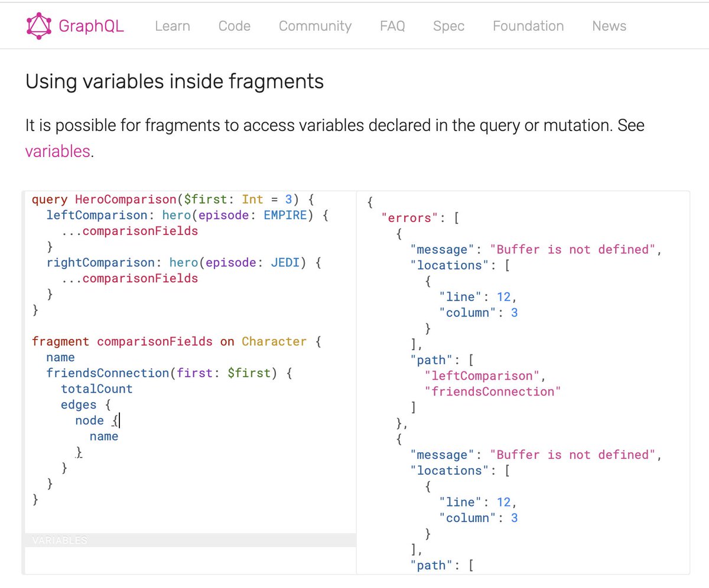The image size is (709, 588).
Task: Follow the pink 'variables' hyperlink
Action: pos(57,151)
